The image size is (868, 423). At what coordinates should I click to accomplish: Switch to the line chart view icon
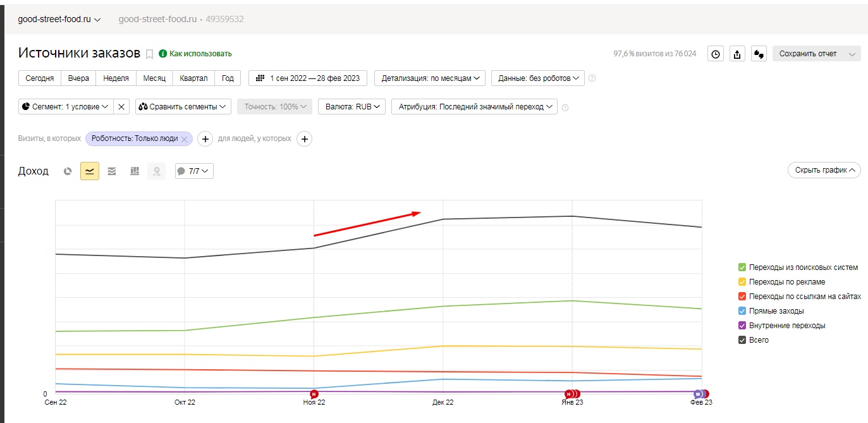pyautogui.click(x=90, y=171)
